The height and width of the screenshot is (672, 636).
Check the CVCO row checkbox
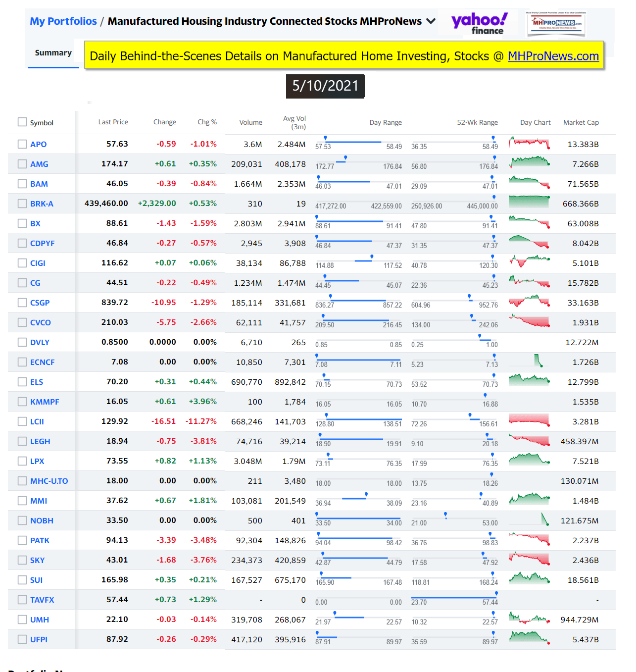(22, 322)
